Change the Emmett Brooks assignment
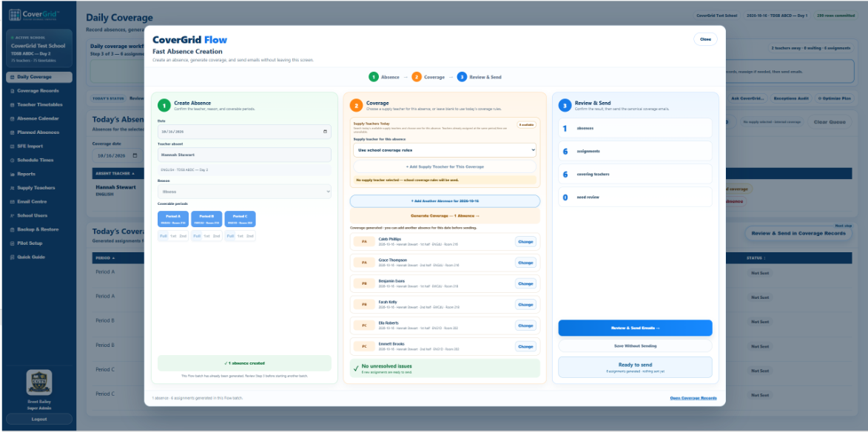The image size is (868, 432). tap(525, 346)
